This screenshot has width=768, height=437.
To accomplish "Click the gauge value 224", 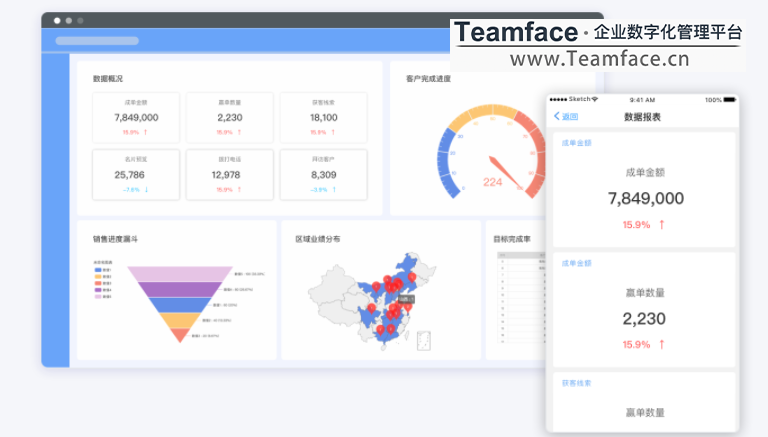I will pos(492,182).
